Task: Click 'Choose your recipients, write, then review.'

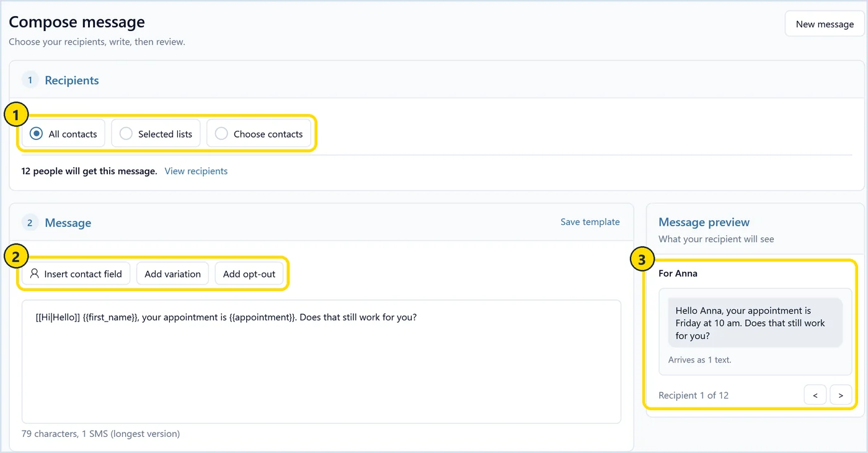Action: [x=97, y=42]
